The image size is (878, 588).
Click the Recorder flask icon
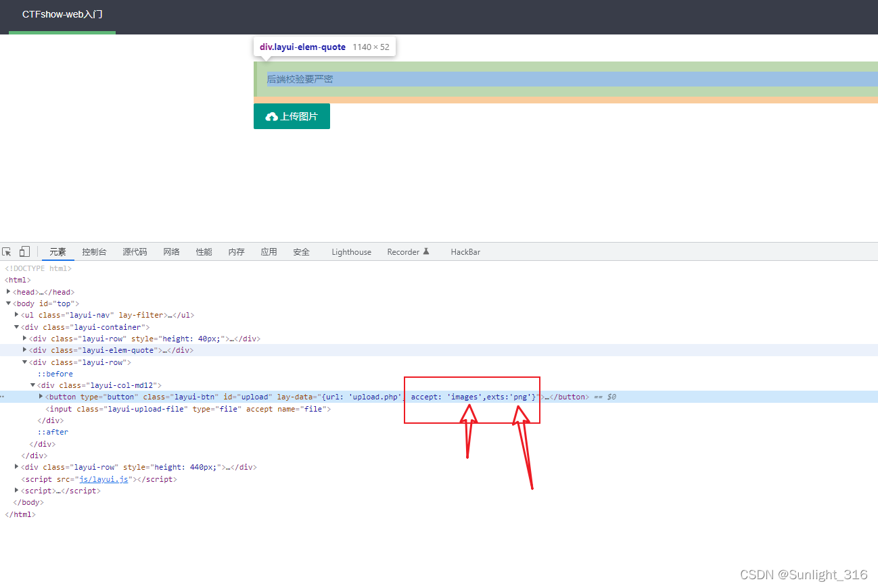426,251
